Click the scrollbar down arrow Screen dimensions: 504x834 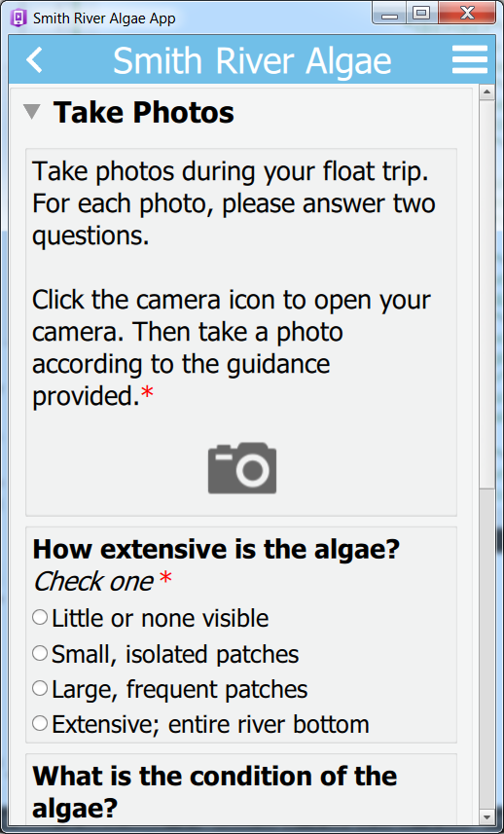pos(487,815)
